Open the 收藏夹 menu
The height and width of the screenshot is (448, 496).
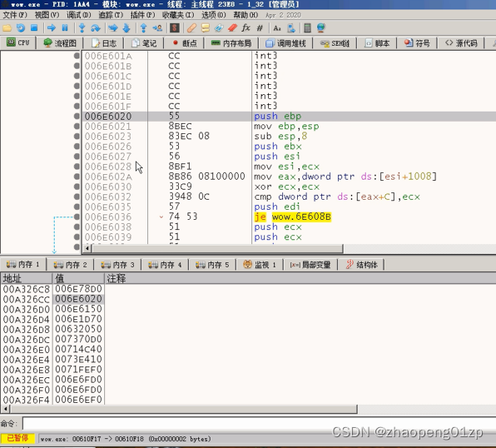click(x=178, y=15)
